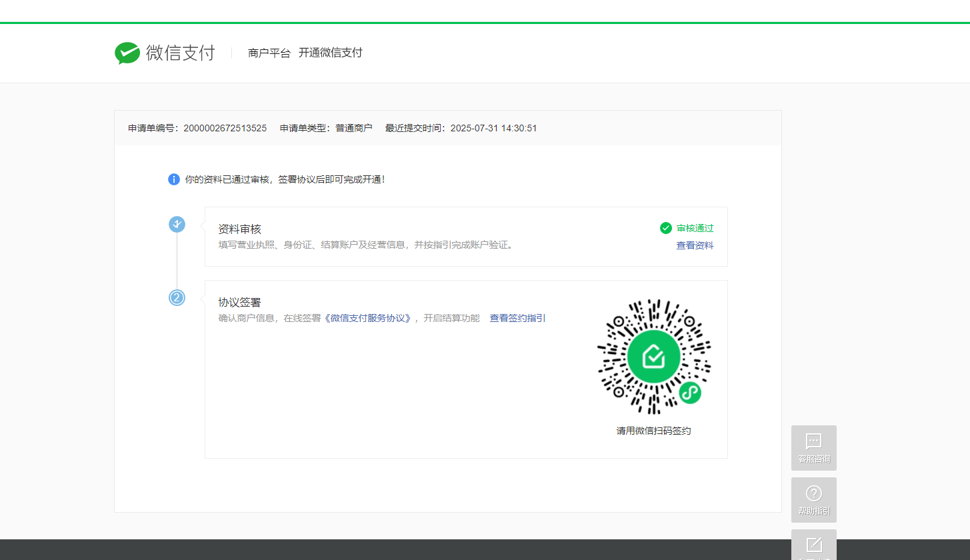Open 帮助指引 floating button
Viewport: 970px width, 560px height.
coord(814,500)
